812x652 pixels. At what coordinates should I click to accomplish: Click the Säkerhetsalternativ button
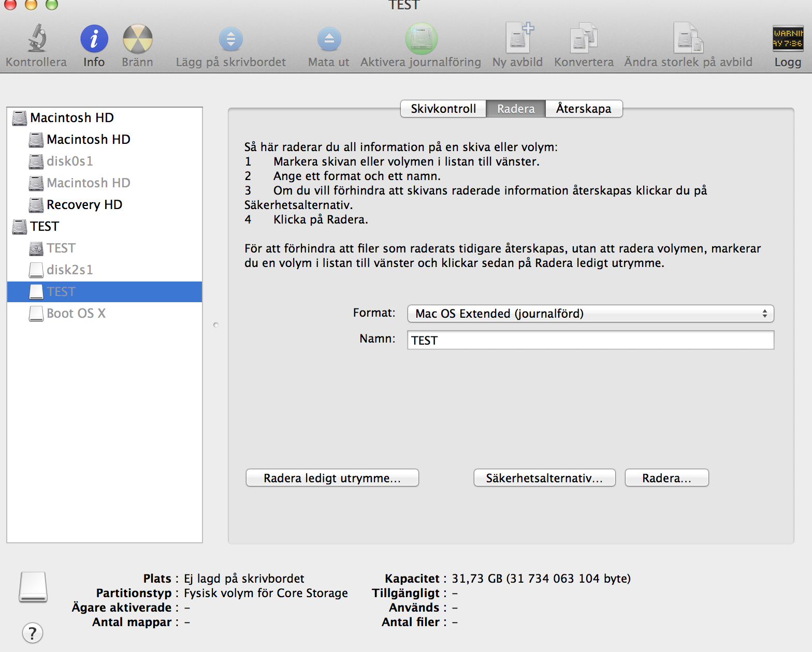click(x=545, y=478)
